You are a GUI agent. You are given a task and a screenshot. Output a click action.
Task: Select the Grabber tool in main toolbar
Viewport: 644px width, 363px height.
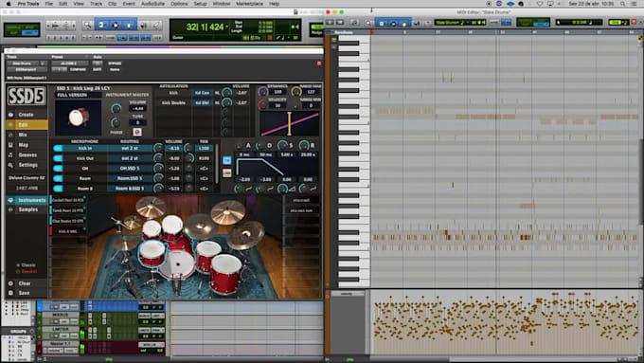[129, 26]
